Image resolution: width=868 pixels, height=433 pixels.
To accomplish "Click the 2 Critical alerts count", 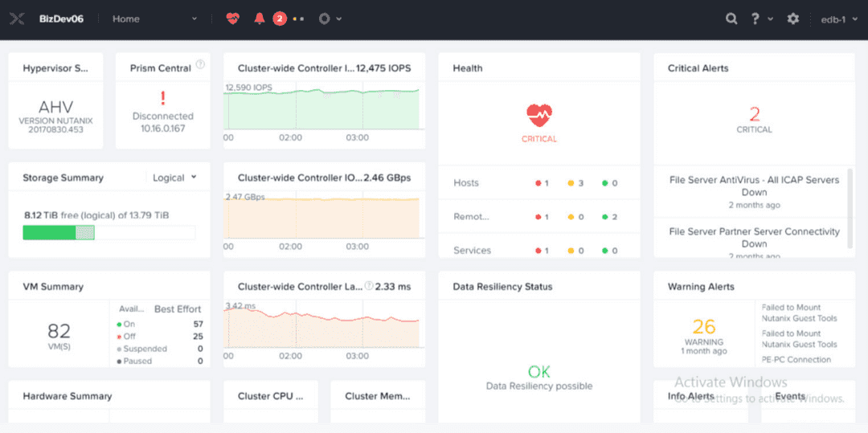I will (x=754, y=114).
